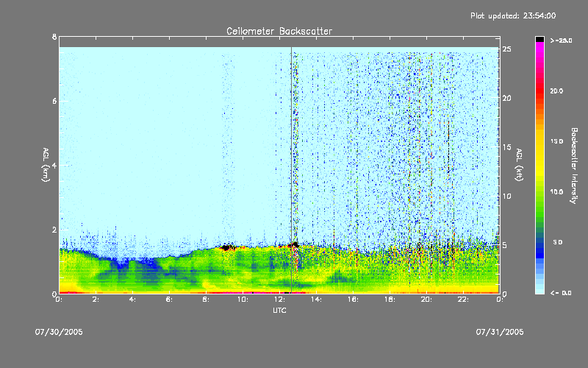588x368 pixels.
Task: Click the ">=25.0" colorbar label
Action: click(x=561, y=40)
